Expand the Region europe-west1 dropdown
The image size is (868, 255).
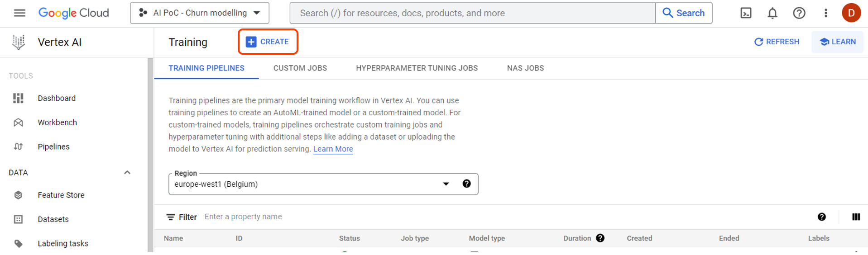pyautogui.click(x=446, y=184)
